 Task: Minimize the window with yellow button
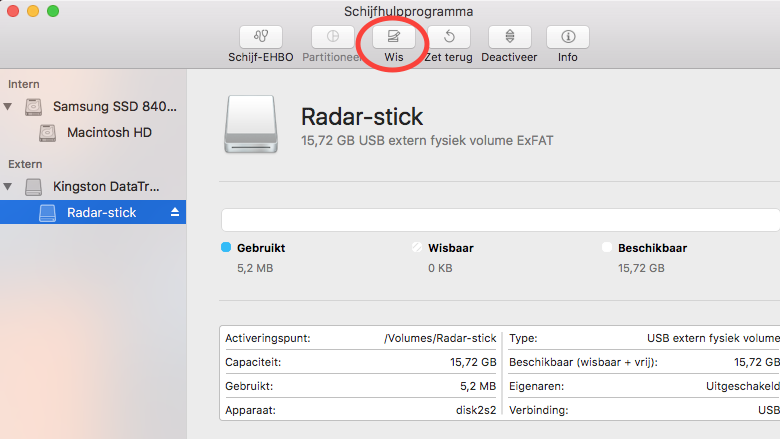(x=33, y=11)
